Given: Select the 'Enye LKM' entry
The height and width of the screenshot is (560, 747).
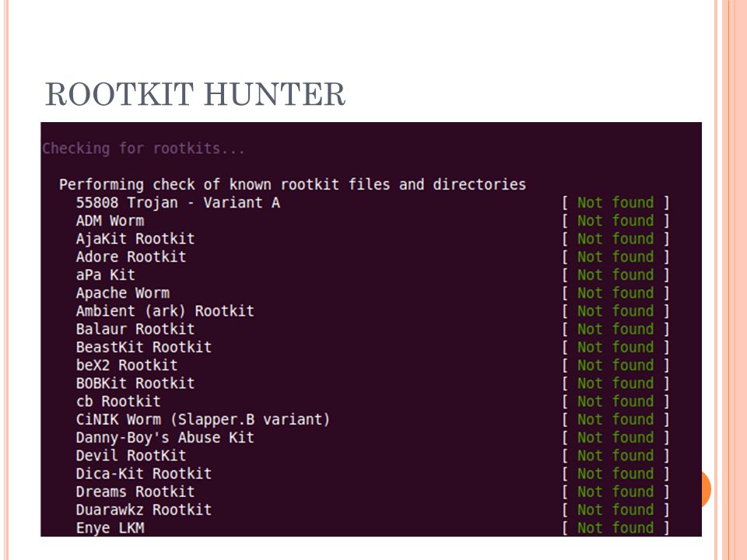Looking at the screenshot, I should pyautogui.click(x=110, y=528).
